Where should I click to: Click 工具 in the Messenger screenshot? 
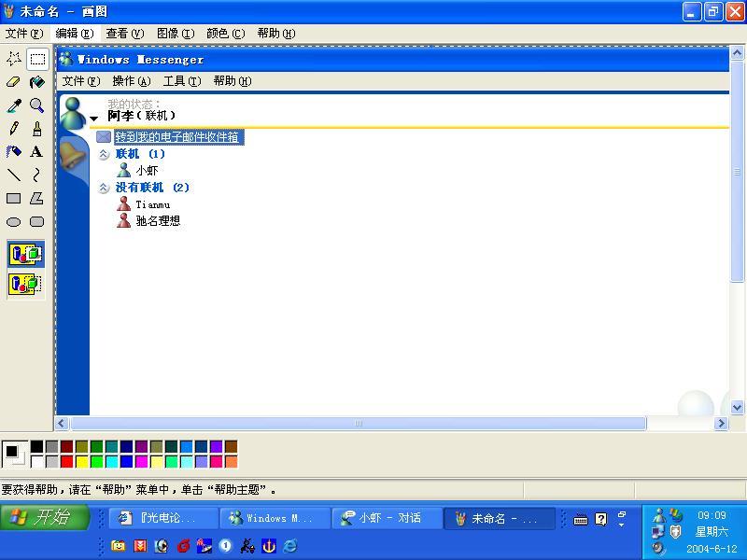[x=182, y=81]
